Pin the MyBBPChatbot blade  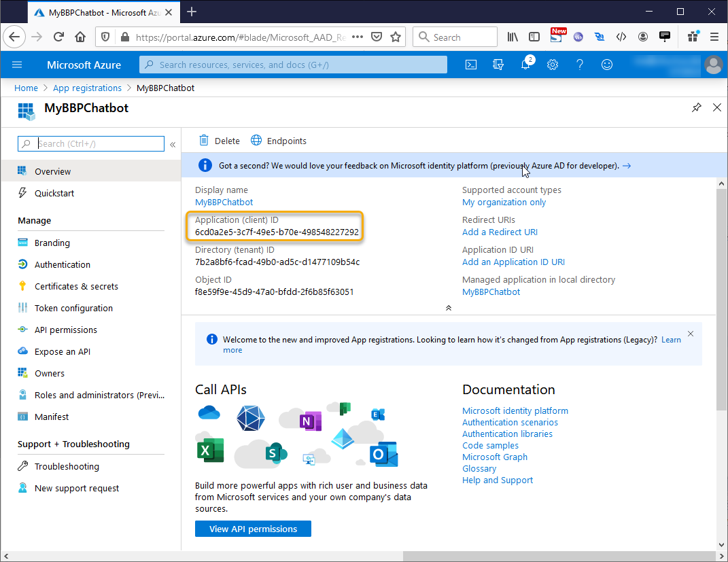697,107
